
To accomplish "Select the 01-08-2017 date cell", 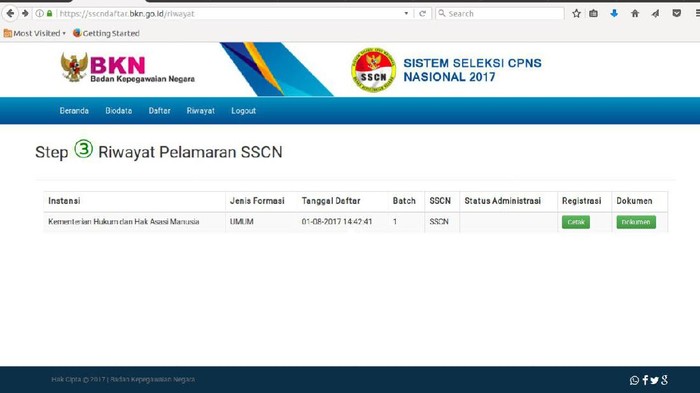I will (x=337, y=222).
